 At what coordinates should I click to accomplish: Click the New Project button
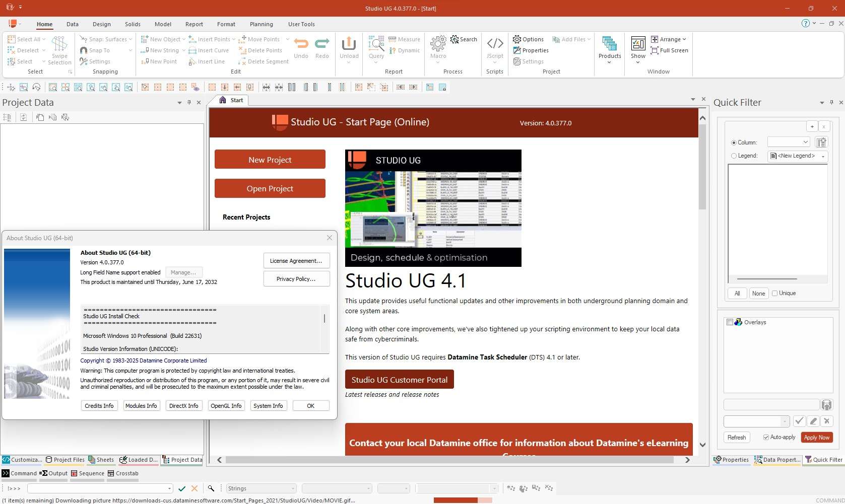[x=270, y=160]
